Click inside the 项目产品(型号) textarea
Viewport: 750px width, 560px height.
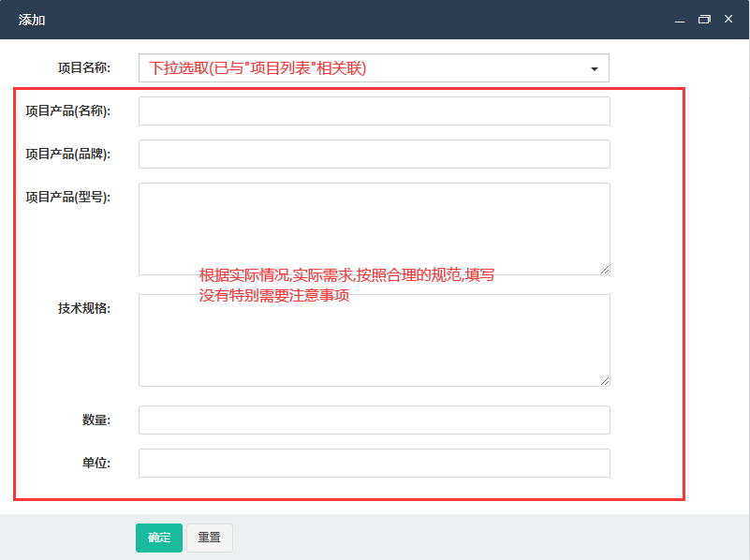point(374,228)
